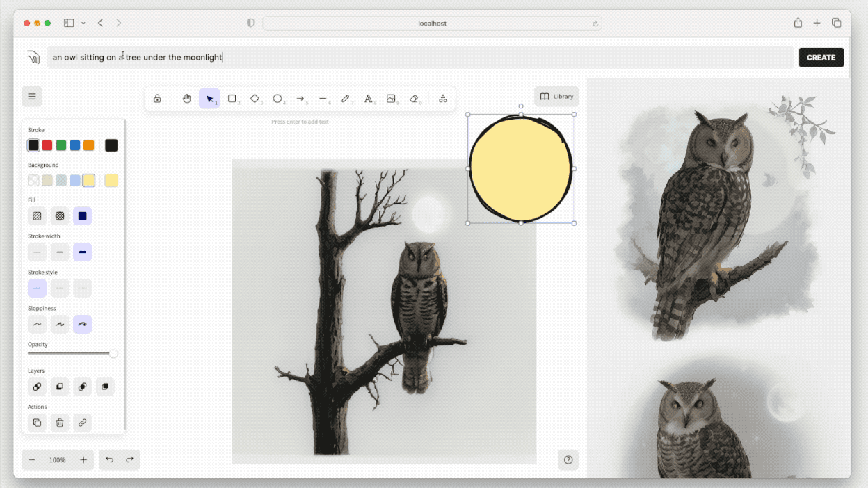
Task: Select the Eraser tool
Action: click(414, 99)
